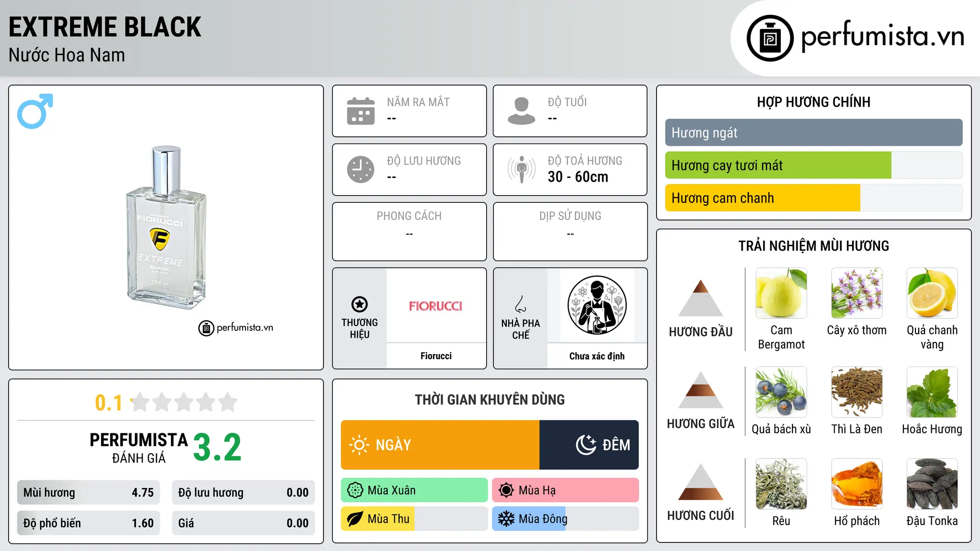This screenshot has width=980, height=551.
Task: Click the Hoắc Hương note image
Action: coord(932,392)
